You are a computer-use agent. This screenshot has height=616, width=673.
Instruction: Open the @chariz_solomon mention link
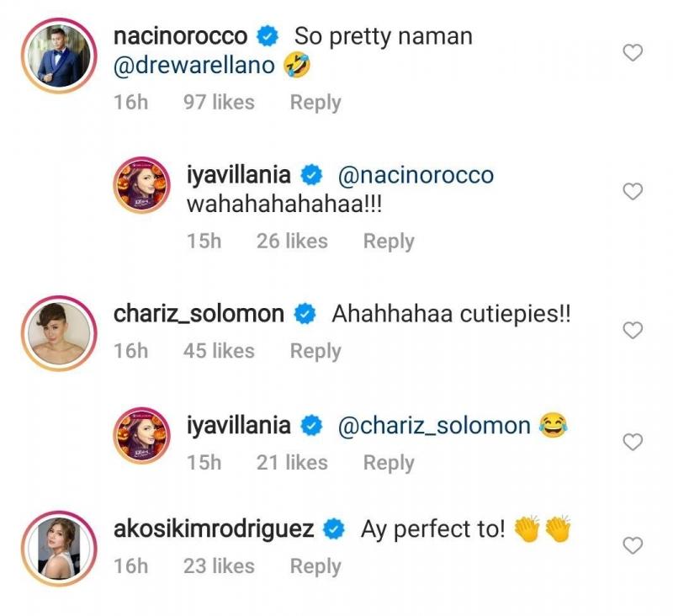click(433, 426)
